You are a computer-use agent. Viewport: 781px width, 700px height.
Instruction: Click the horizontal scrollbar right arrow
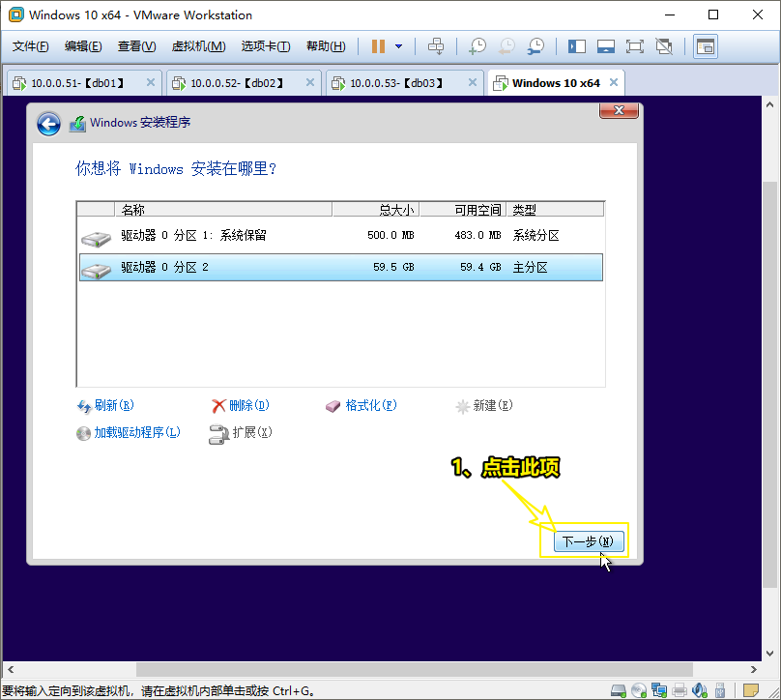[x=754, y=670]
